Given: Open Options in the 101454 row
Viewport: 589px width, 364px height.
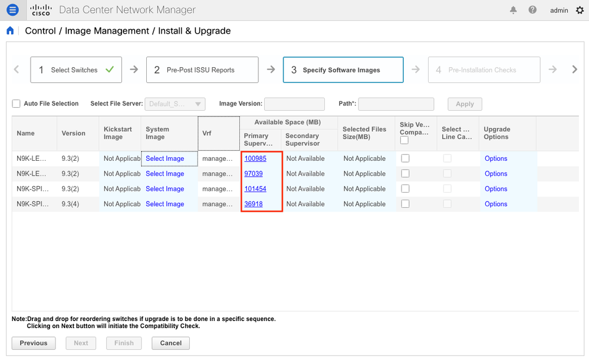Looking at the screenshot, I should click(496, 188).
